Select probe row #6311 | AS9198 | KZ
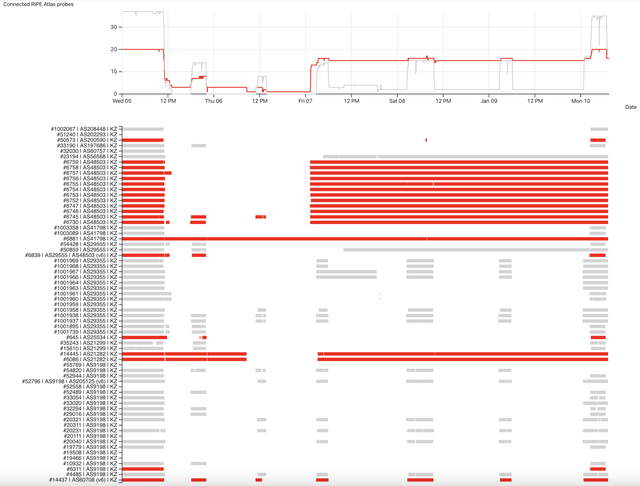 click(x=91, y=469)
